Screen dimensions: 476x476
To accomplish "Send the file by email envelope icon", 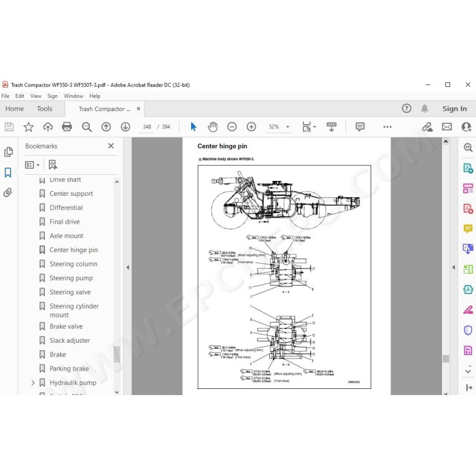I will coord(447,126).
